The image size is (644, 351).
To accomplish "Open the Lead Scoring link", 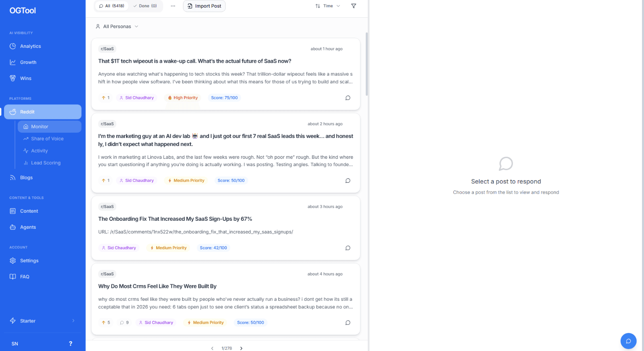I will pos(45,163).
